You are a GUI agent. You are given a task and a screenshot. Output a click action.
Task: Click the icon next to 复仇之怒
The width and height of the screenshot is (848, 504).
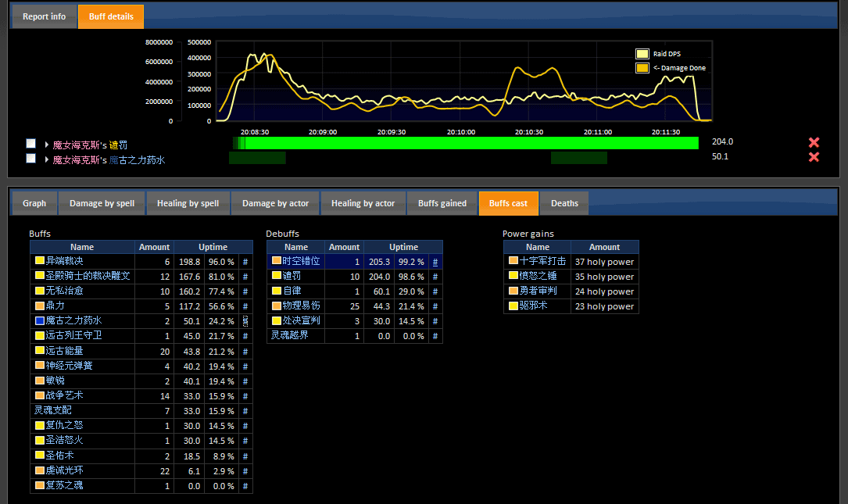[x=40, y=425]
